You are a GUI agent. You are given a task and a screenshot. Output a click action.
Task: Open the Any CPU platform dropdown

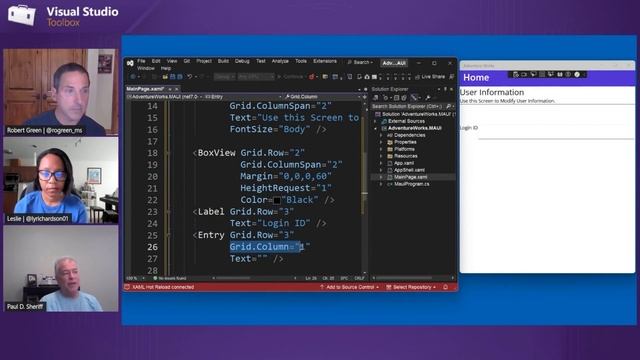coord(256,77)
